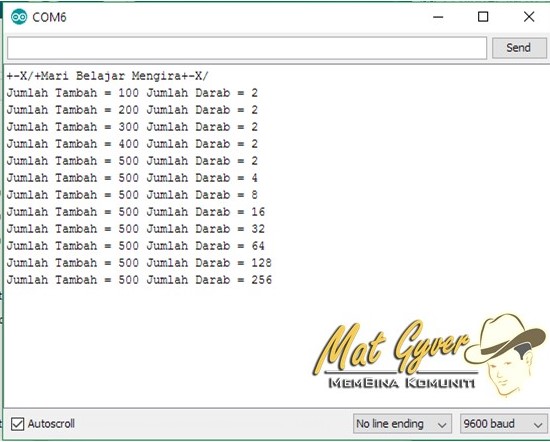Image resolution: width=550 pixels, height=442 pixels.
Task: Click the line with Jumlah Tambah = 100
Action: tap(132, 93)
